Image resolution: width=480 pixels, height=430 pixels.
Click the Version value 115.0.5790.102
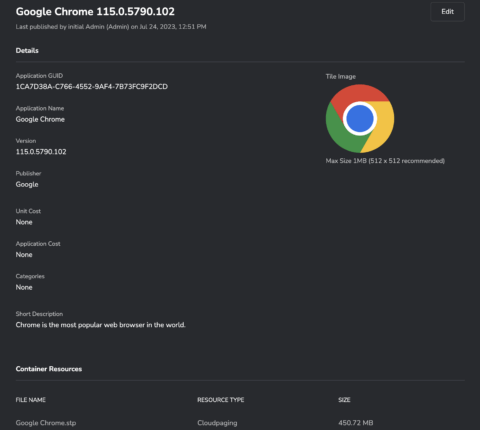[x=41, y=152]
